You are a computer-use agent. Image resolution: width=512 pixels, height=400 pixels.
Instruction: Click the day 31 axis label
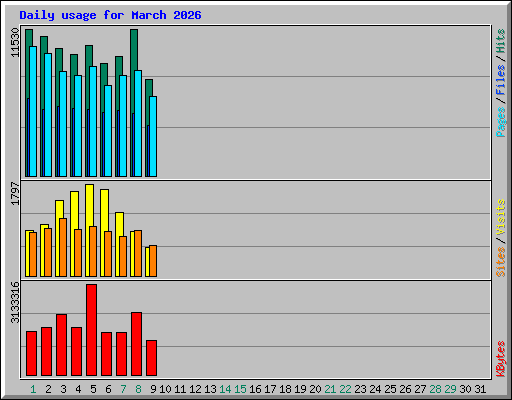[480, 389]
